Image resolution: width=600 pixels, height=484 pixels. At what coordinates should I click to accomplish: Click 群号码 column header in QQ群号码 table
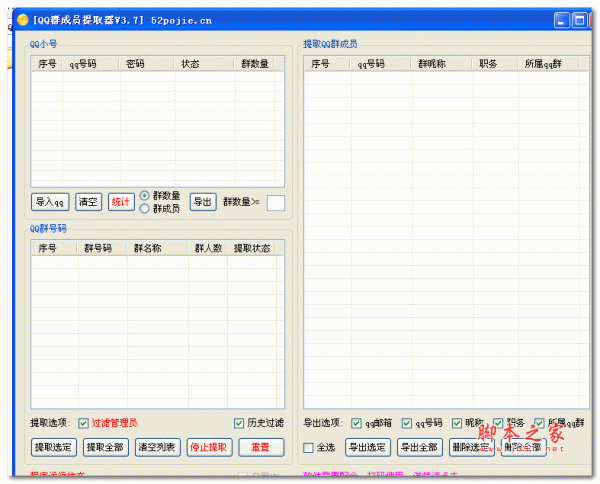(102, 248)
